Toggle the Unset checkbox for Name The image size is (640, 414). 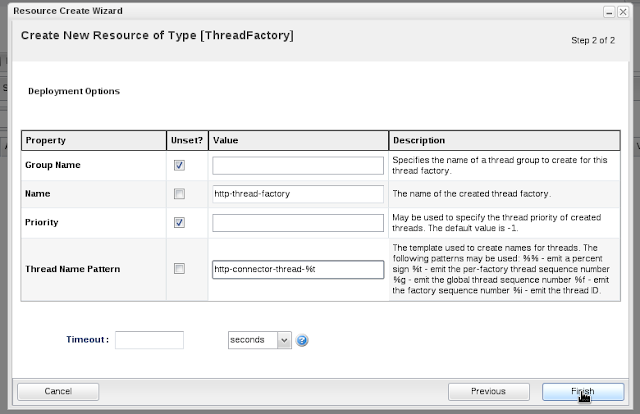point(179,194)
